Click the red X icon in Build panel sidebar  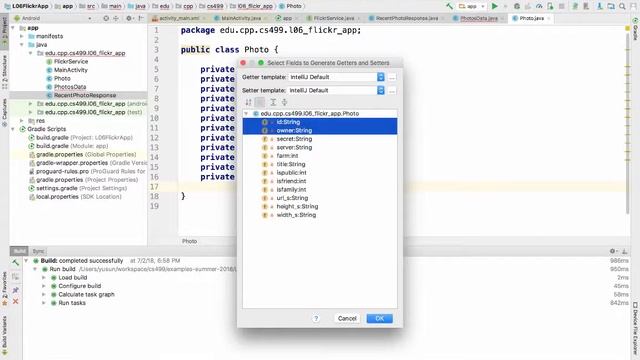point(16,302)
